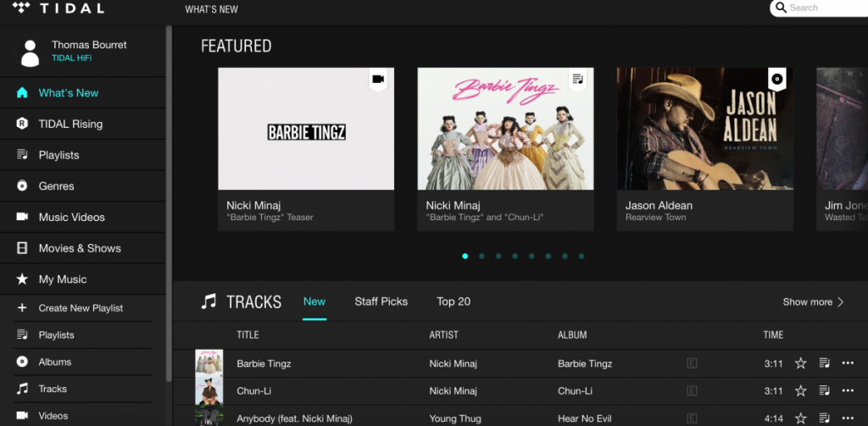
Task: Open What's New in the sidebar
Action: (x=69, y=93)
